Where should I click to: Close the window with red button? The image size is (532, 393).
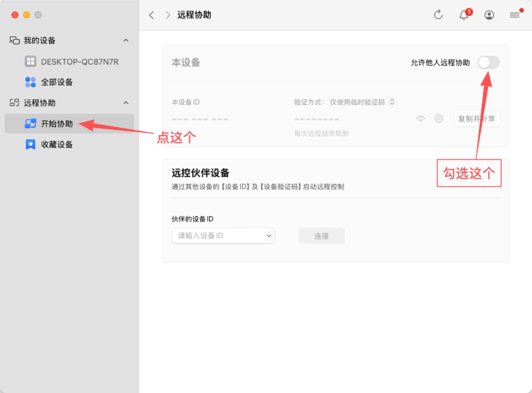pyautogui.click(x=15, y=15)
